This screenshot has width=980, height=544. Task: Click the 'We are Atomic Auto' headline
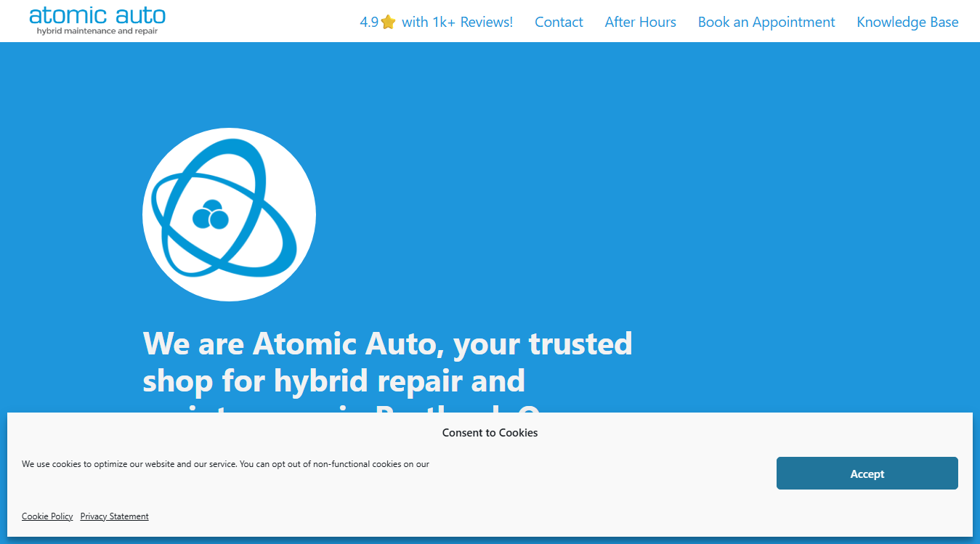tap(387, 370)
